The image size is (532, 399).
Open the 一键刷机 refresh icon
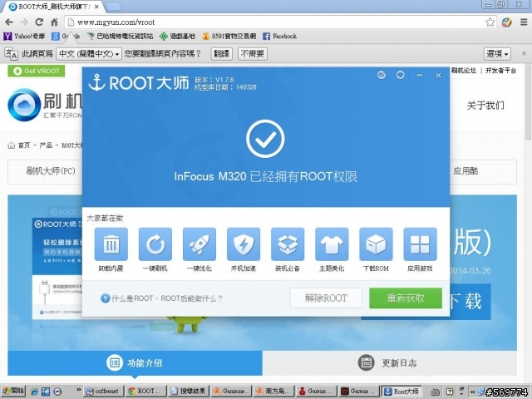click(155, 244)
